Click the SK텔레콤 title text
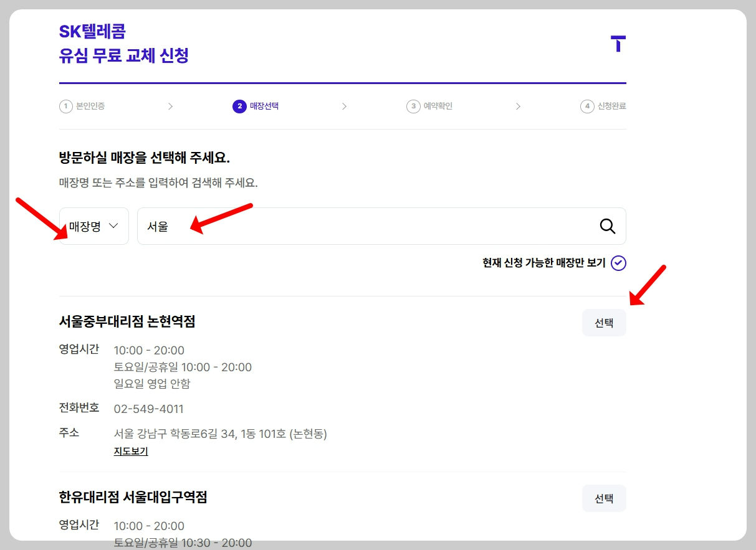The image size is (756, 550). (x=92, y=31)
